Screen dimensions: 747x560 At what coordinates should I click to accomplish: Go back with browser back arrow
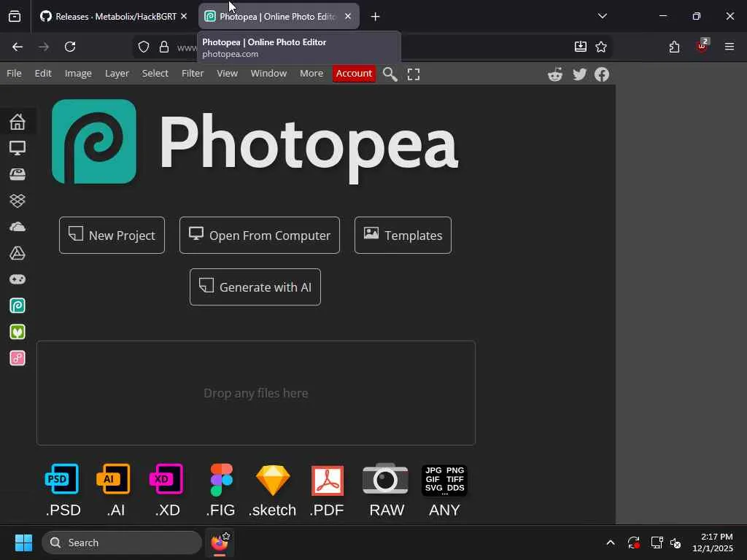point(18,47)
